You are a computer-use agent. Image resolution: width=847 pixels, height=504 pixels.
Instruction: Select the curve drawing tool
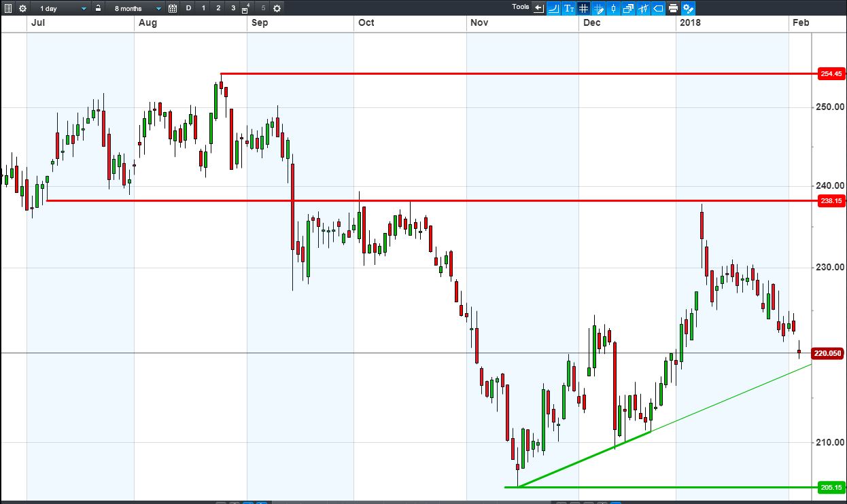point(554,8)
